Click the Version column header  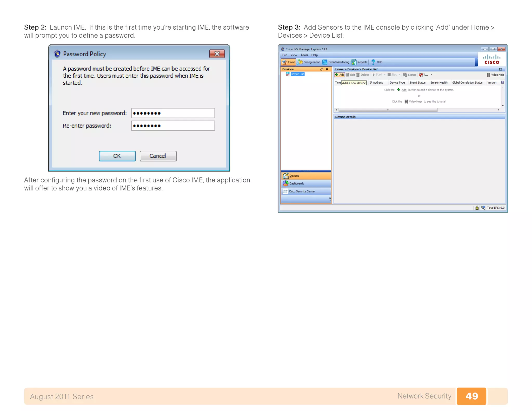pyautogui.click(x=492, y=83)
